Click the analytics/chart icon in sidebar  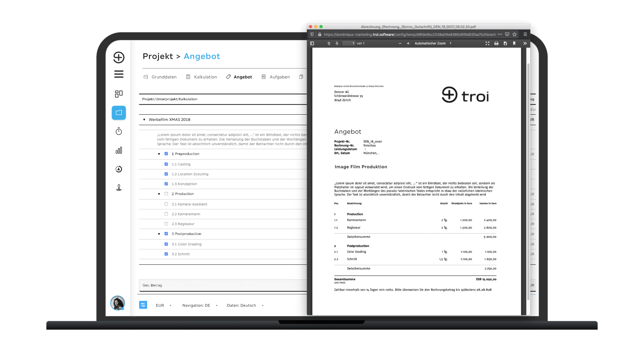[x=118, y=150]
